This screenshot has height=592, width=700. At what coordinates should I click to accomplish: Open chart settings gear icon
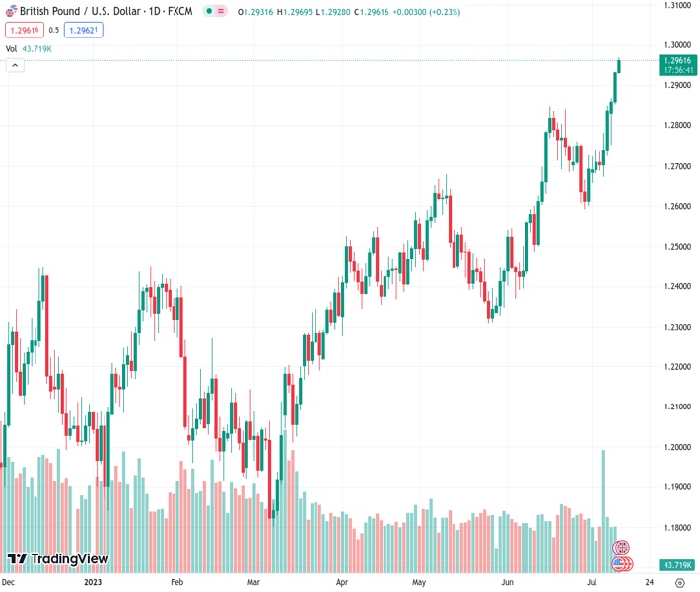pos(679,583)
